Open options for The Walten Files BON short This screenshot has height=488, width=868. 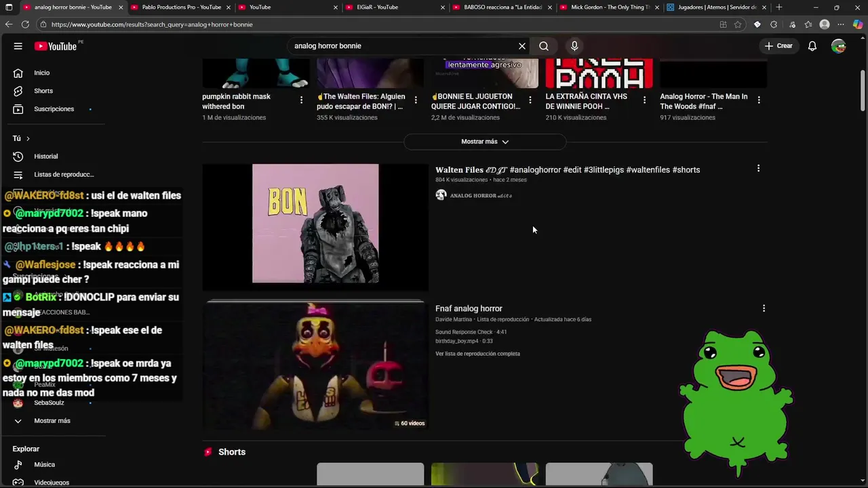416,100
